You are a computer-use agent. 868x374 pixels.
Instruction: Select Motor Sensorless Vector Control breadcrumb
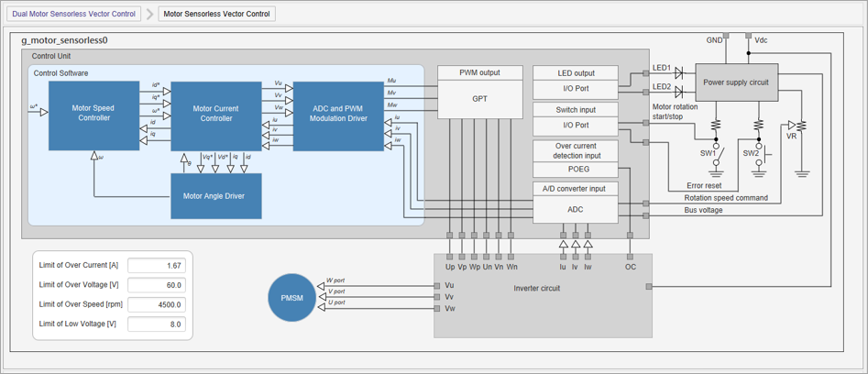216,14
